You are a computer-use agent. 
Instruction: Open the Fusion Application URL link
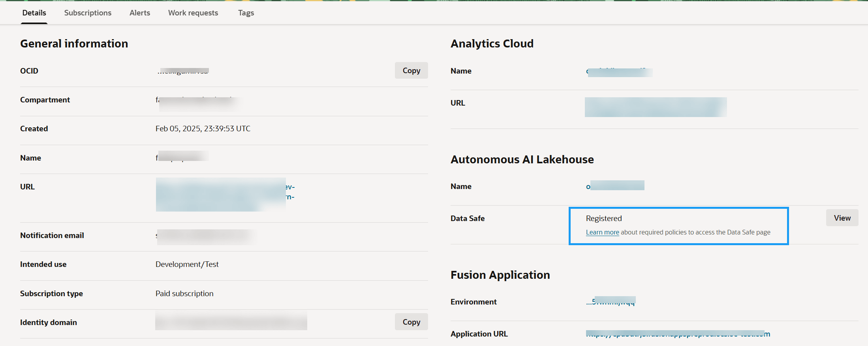tap(678, 334)
